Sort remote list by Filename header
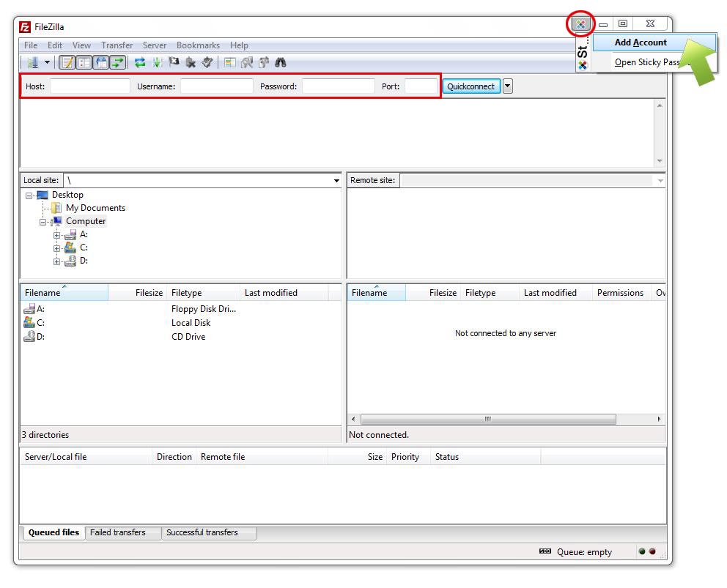727x588 pixels. [377, 293]
